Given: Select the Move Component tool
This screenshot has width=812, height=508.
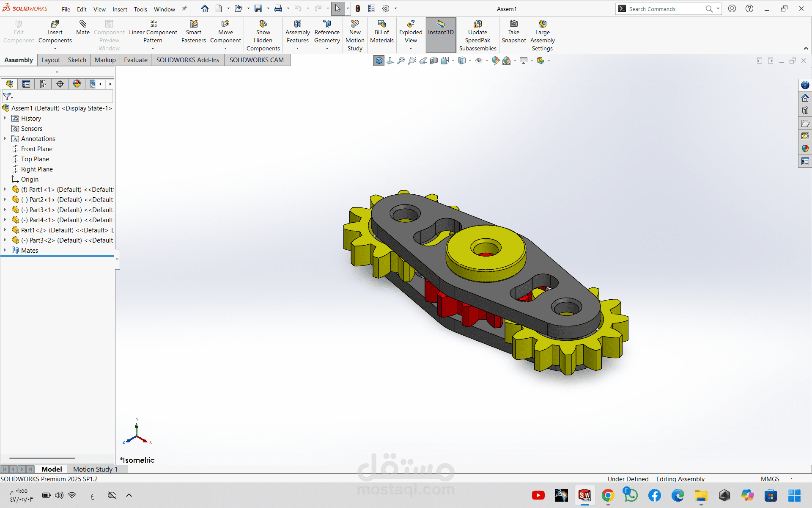Looking at the screenshot, I should (x=225, y=33).
